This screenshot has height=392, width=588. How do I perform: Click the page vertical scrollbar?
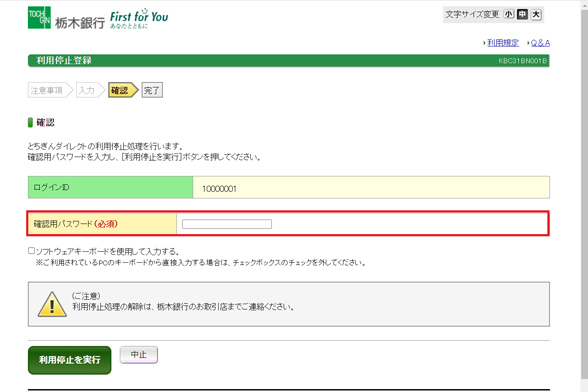pos(584,195)
